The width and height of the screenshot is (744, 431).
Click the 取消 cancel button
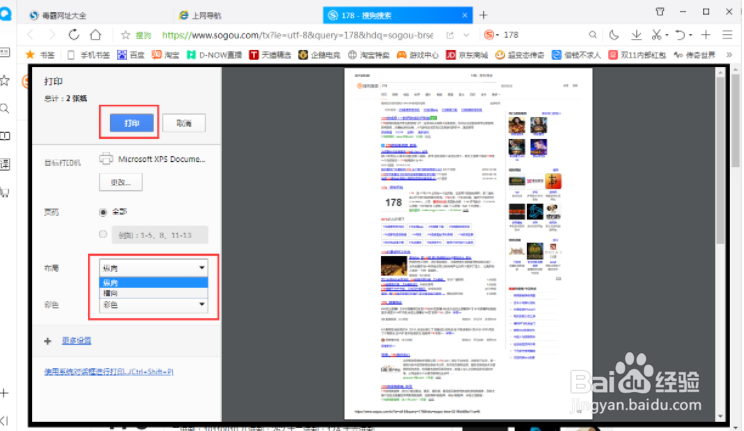point(184,123)
